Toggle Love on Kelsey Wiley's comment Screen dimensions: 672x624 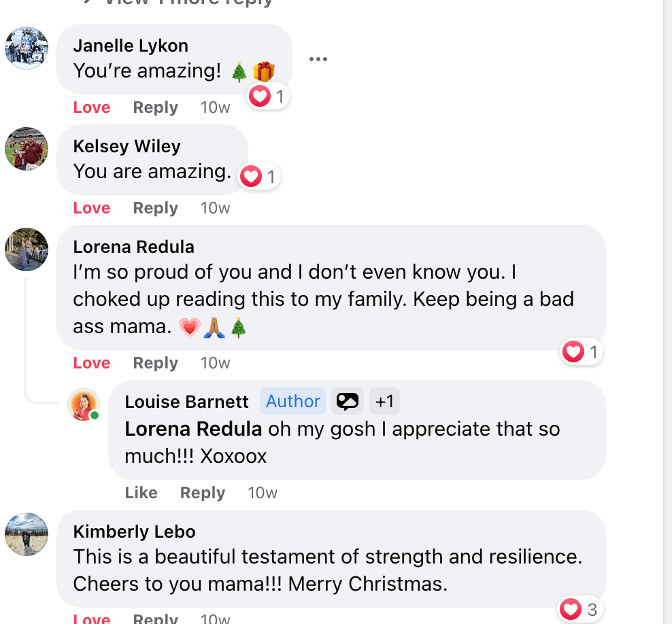point(92,208)
